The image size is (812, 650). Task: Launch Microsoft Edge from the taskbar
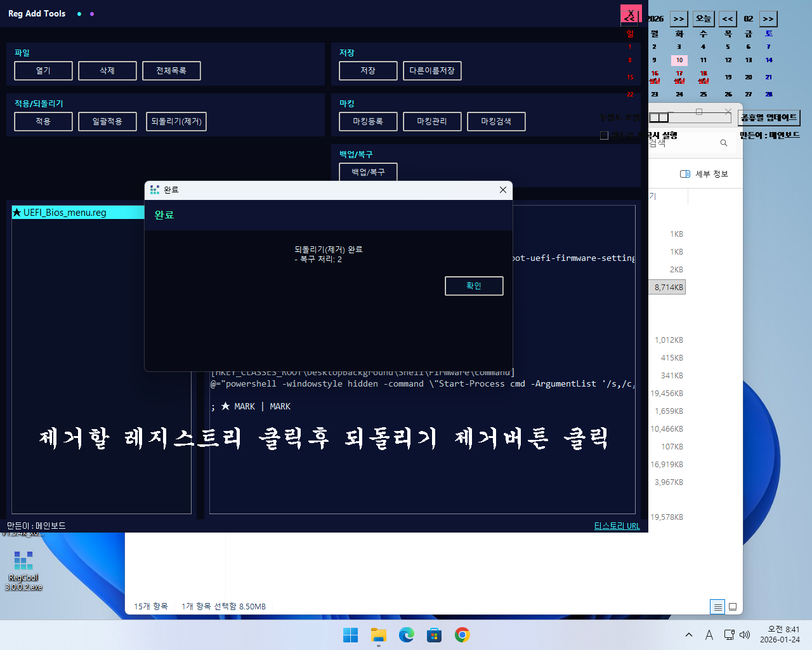(407, 635)
